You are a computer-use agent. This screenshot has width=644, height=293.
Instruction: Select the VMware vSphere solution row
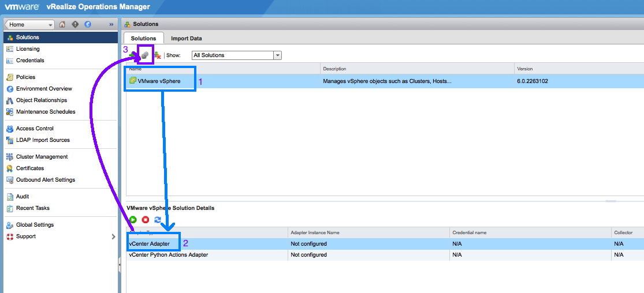point(159,81)
